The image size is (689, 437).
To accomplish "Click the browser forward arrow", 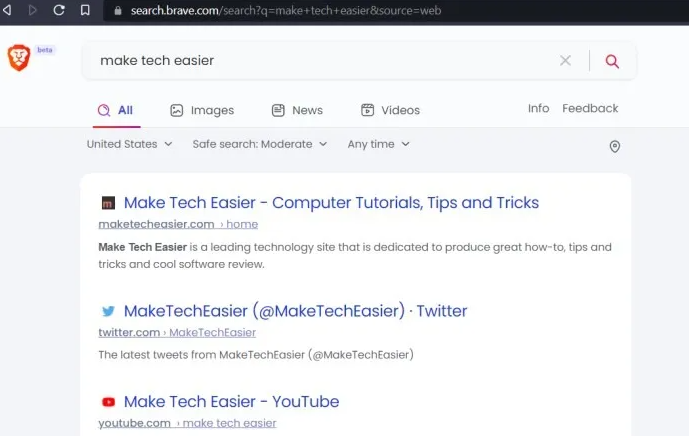I will click(x=33, y=10).
